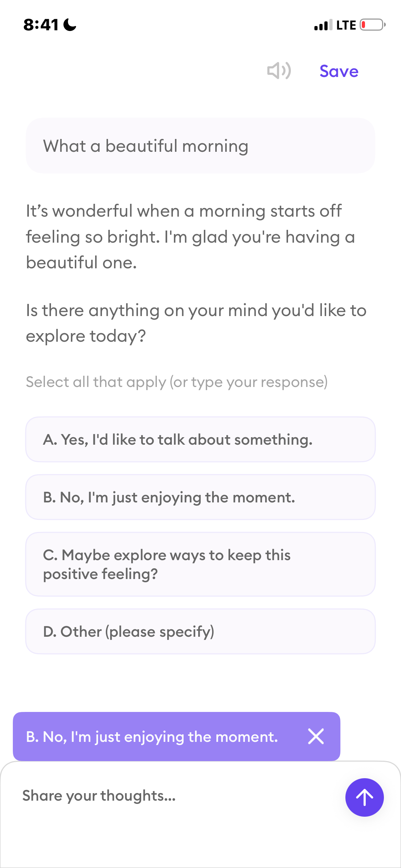Save the conversation
This screenshot has height=868, width=401.
coord(339,71)
